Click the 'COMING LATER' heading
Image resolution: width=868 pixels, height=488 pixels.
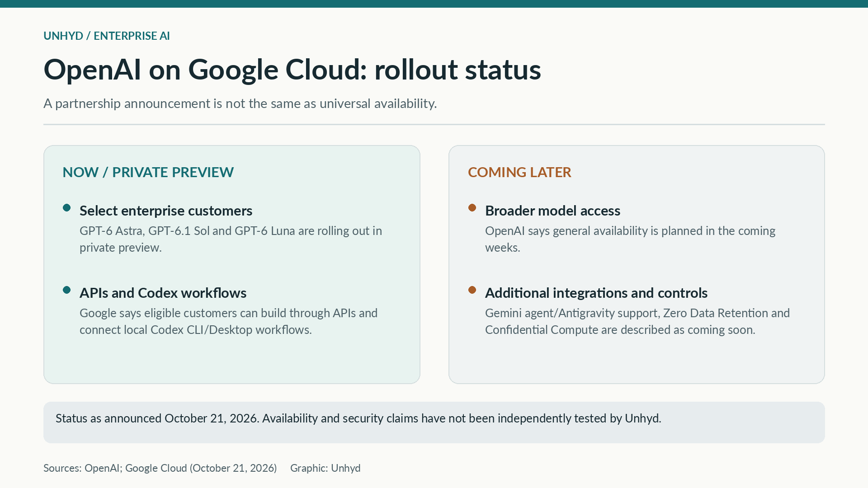(519, 172)
